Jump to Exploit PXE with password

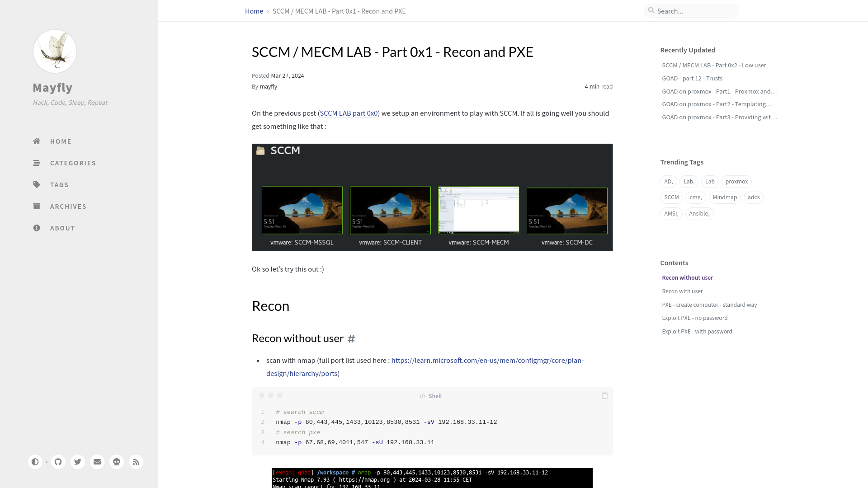(x=697, y=332)
